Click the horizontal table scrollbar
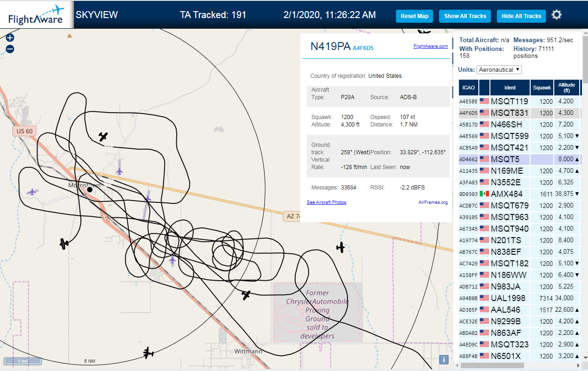The width and height of the screenshot is (588, 371). coord(491,365)
